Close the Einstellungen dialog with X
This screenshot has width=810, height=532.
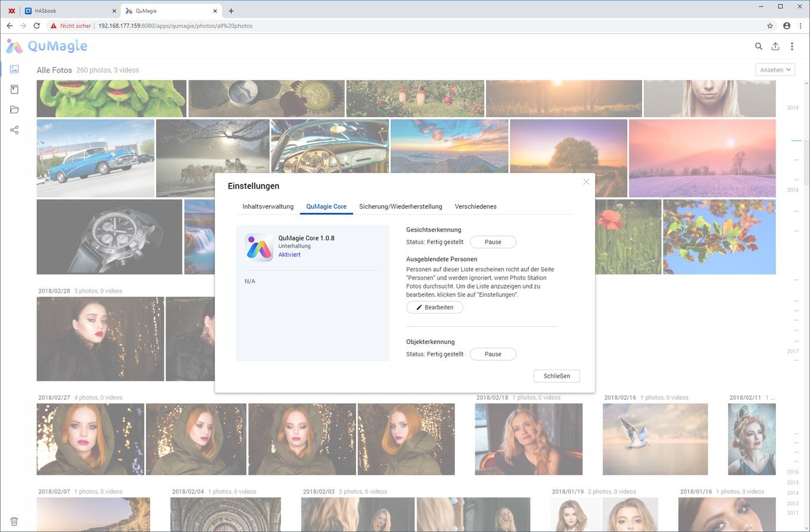click(586, 181)
